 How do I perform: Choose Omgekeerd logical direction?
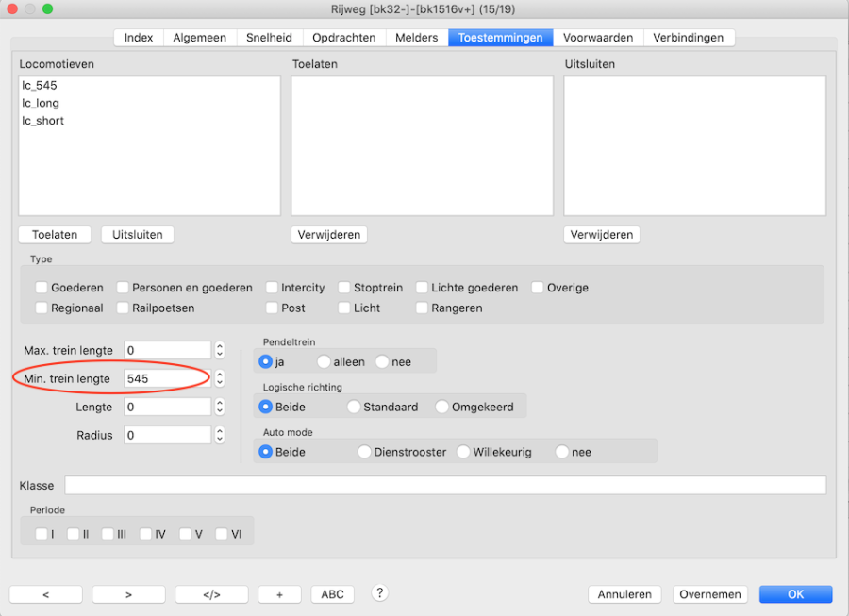click(442, 408)
